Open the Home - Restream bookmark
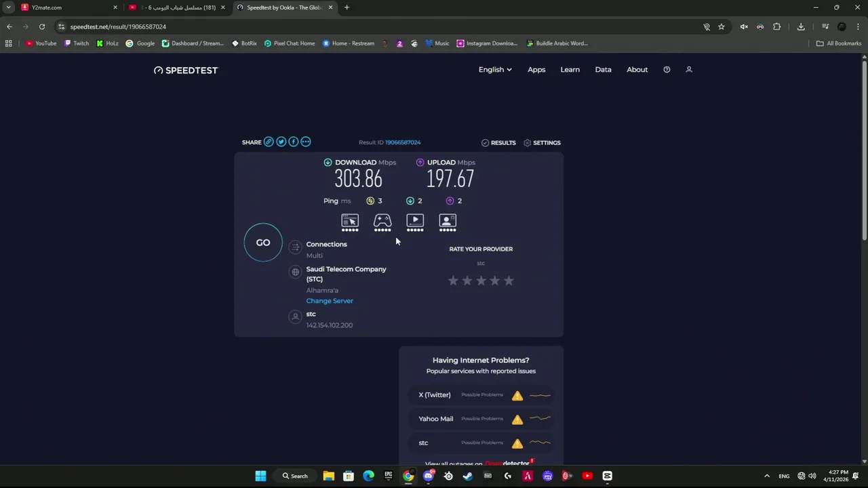This screenshot has height=488, width=868. [x=349, y=43]
